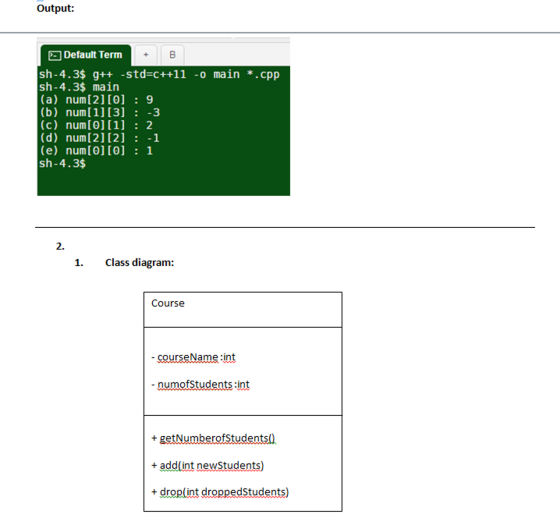The image size is (560, 525).
Task: Click the '+ drop(int droppedStudents)' method
Action: point(220,492)
